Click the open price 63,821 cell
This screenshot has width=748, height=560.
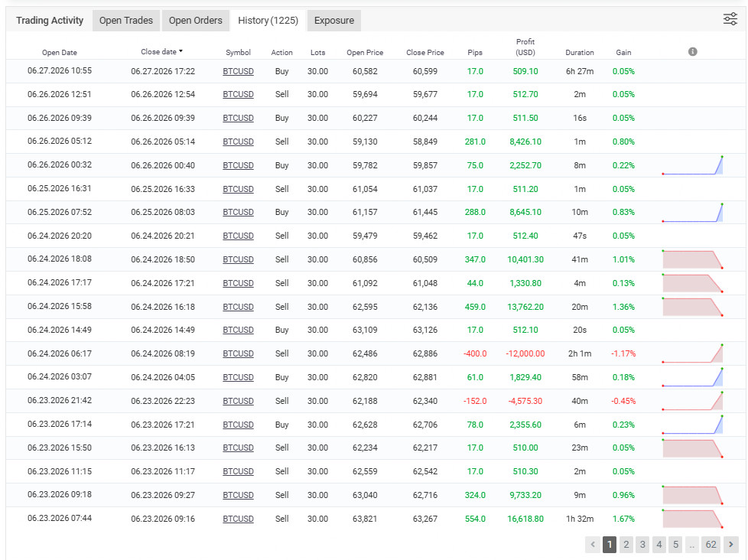pos(365,519)
